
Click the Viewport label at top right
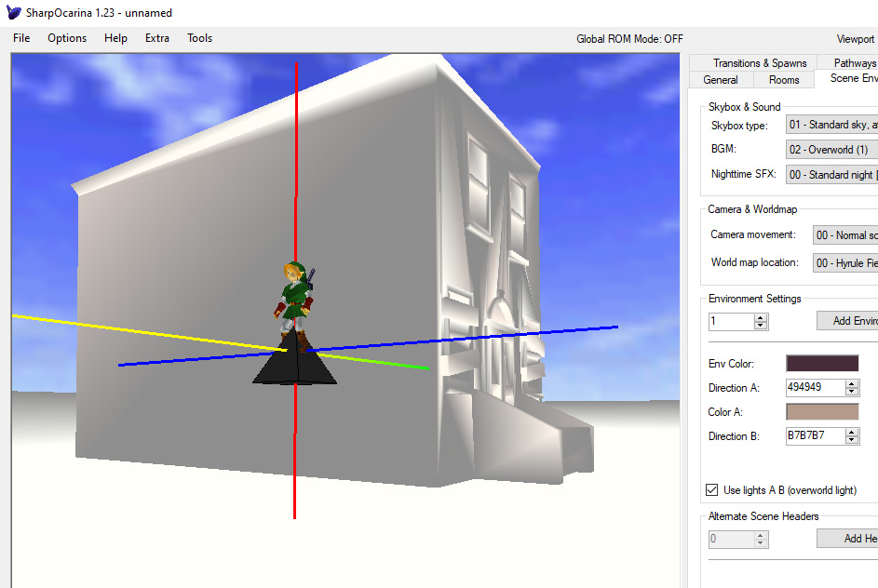[855, 39]
